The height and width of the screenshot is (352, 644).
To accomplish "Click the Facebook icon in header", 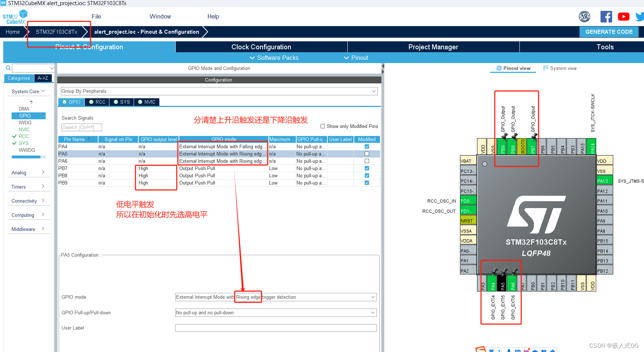I will [x=606, y=17].
